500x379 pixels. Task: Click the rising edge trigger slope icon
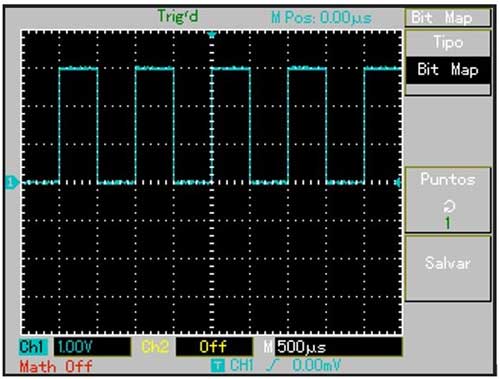point(272,366)
